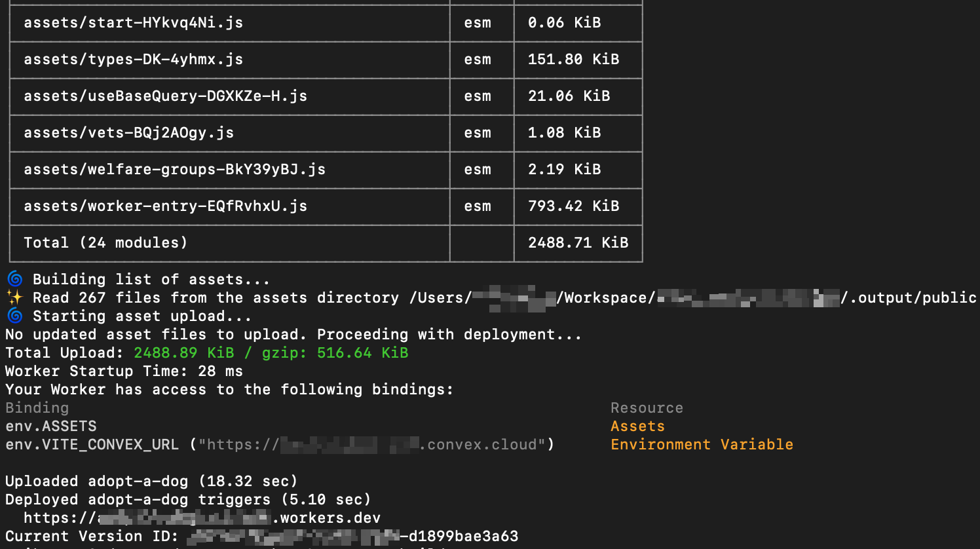Click the assets/start-HYkvq4Ni.js file name
The image size is (980, 549).
pyautogui.click(x=133, y=23)
